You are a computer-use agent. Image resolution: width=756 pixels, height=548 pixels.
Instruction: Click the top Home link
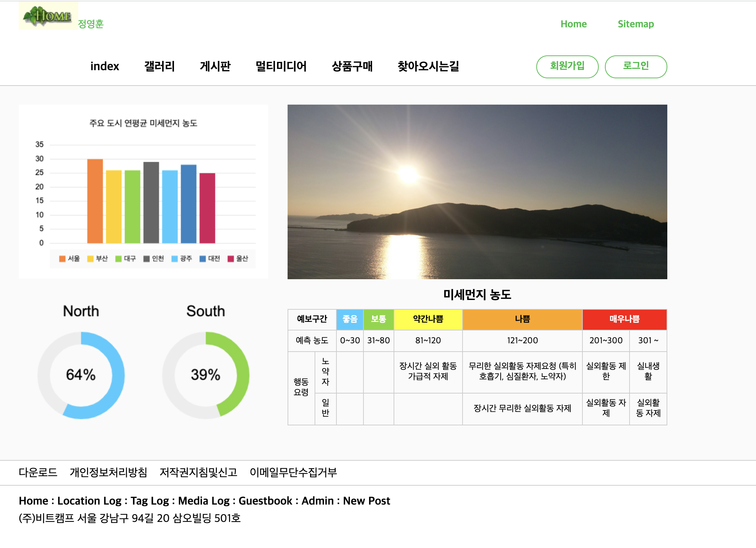click(573, 24)
